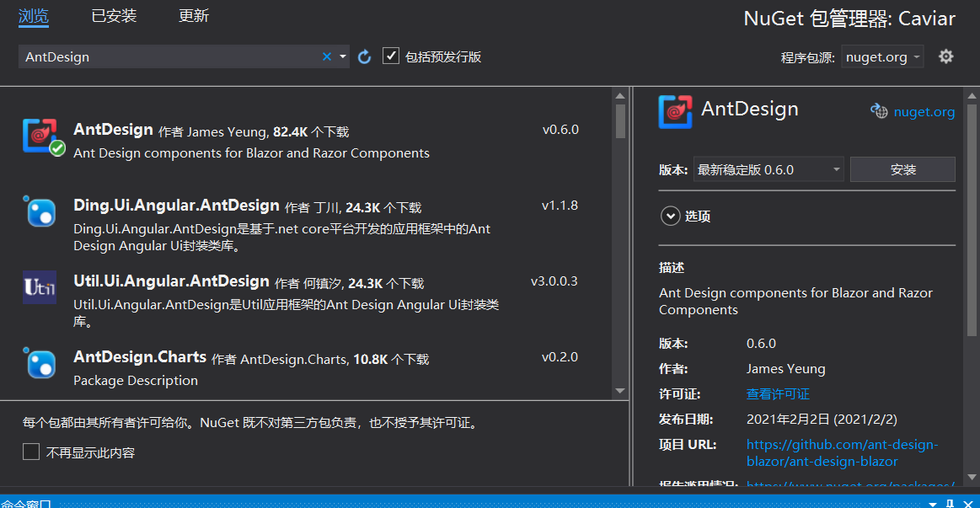Screen dimensions: 980x508
Task: Click the 安装 install button
Action: tap(902, 169)
